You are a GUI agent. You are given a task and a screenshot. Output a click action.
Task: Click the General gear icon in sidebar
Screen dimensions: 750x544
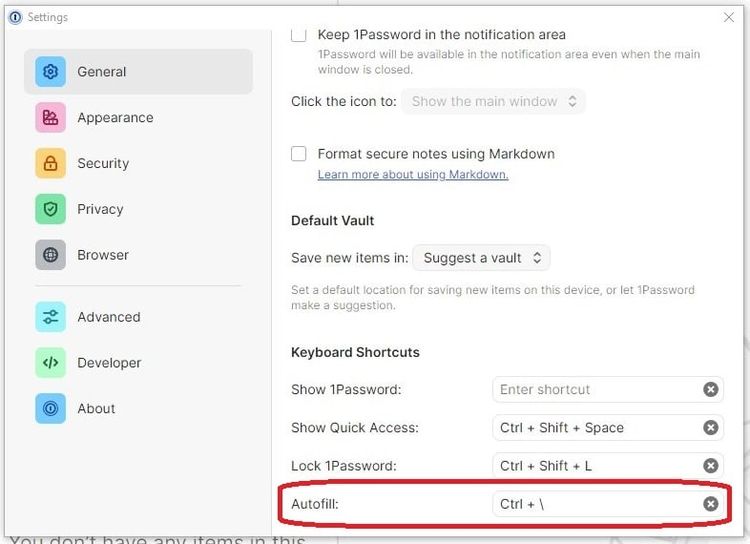(51, 72)
